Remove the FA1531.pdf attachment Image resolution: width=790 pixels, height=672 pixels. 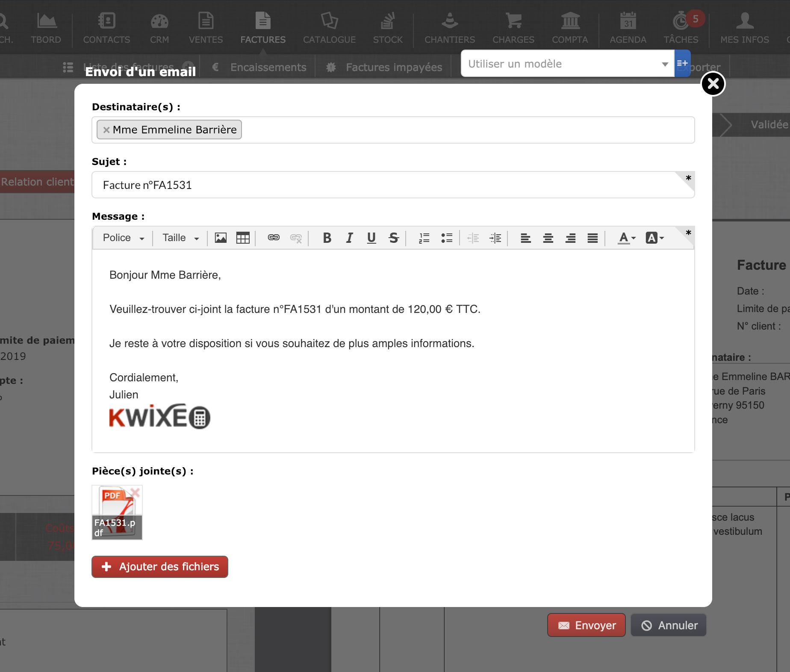(x=135, y=492)
